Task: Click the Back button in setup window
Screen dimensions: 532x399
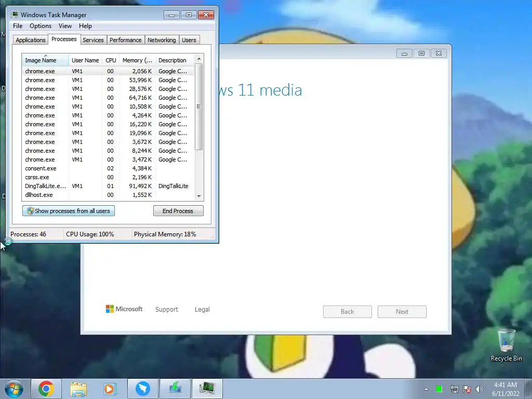Action: point(348,312)
